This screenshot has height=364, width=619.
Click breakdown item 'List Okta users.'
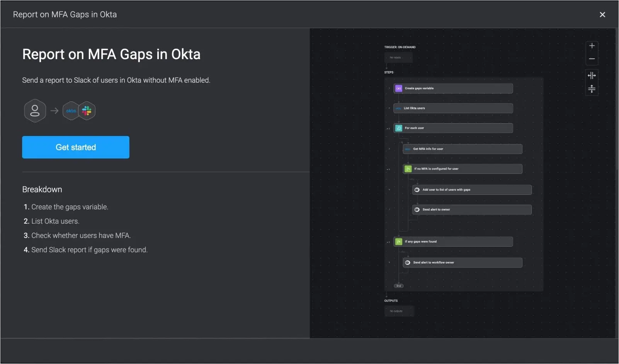(55, 221)
